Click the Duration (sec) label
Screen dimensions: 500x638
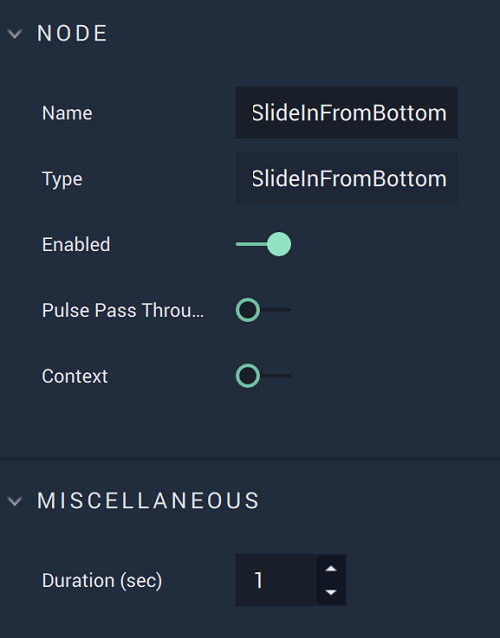[x=102, y=580]
